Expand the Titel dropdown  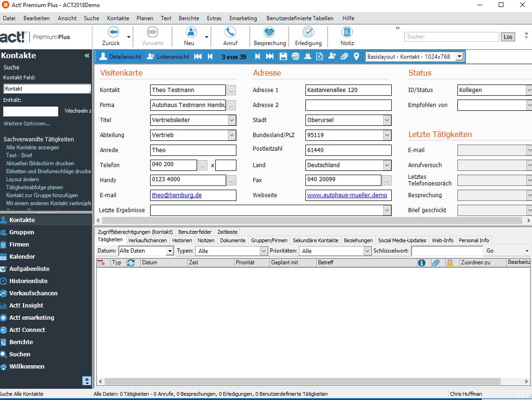click(232, 120)
